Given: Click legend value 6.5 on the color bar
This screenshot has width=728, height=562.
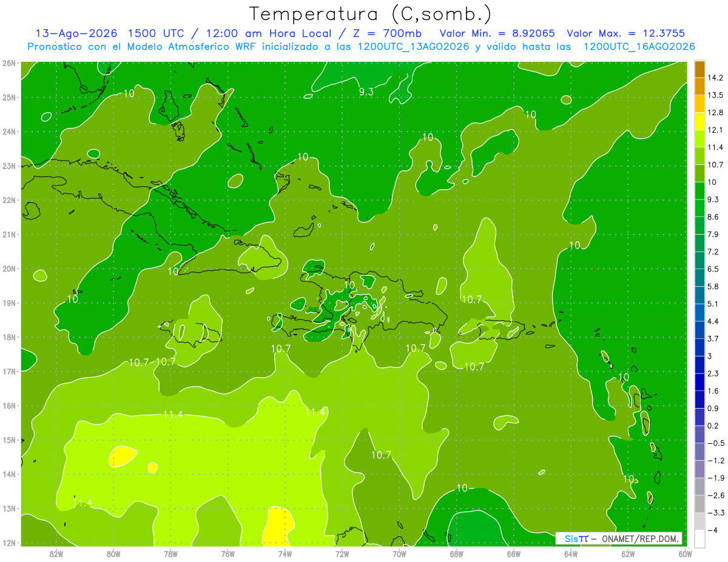Looking at the screenshot, I should click(x=713, y=269).
